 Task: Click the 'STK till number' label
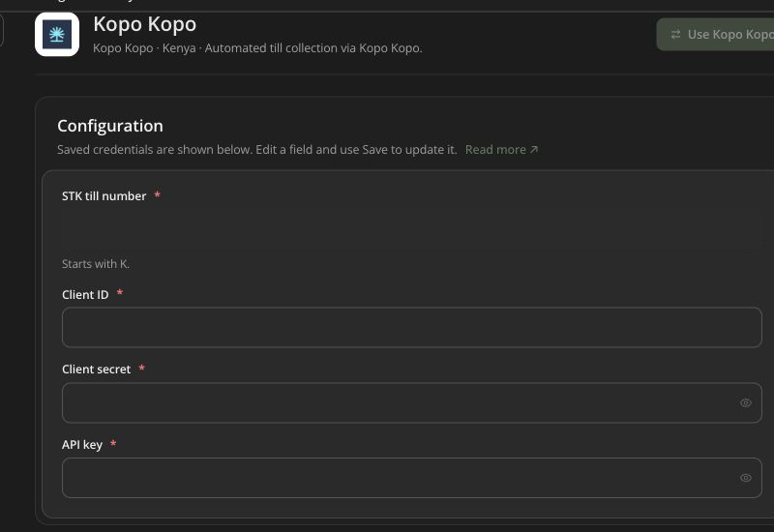click(104, 196)
